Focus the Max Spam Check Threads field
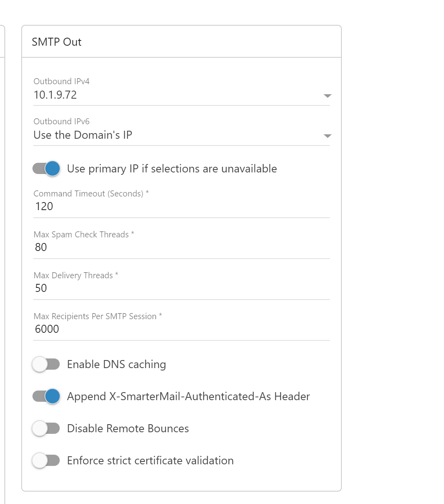Screen dimensions: 444x504 point(181,247)
